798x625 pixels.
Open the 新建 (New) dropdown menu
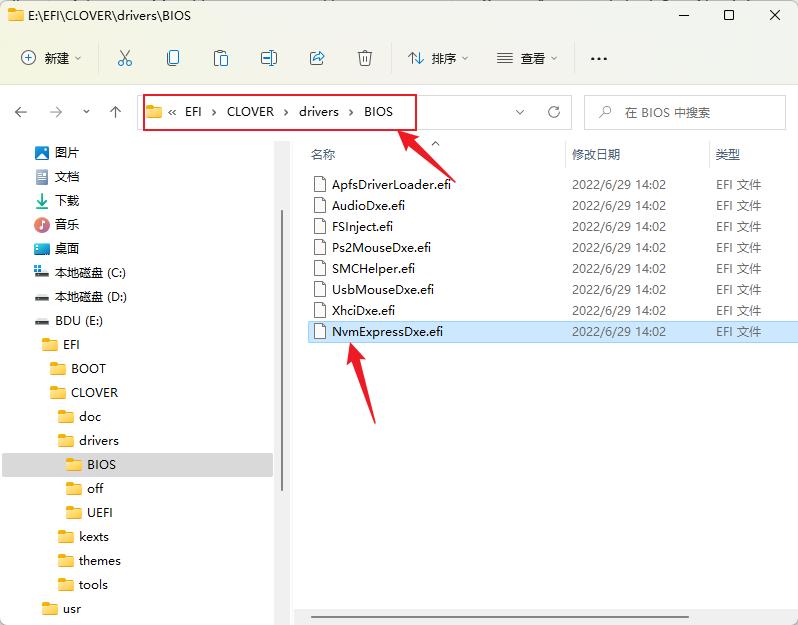tap(52, 58)
